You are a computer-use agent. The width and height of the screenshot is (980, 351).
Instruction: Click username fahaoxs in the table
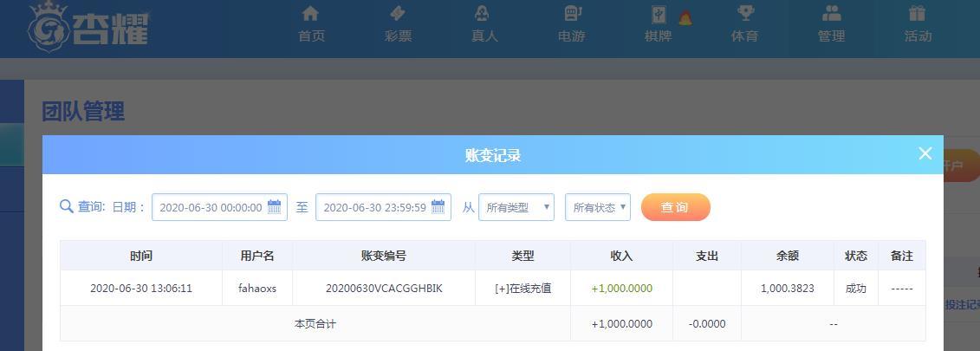[x=257, y=288]
